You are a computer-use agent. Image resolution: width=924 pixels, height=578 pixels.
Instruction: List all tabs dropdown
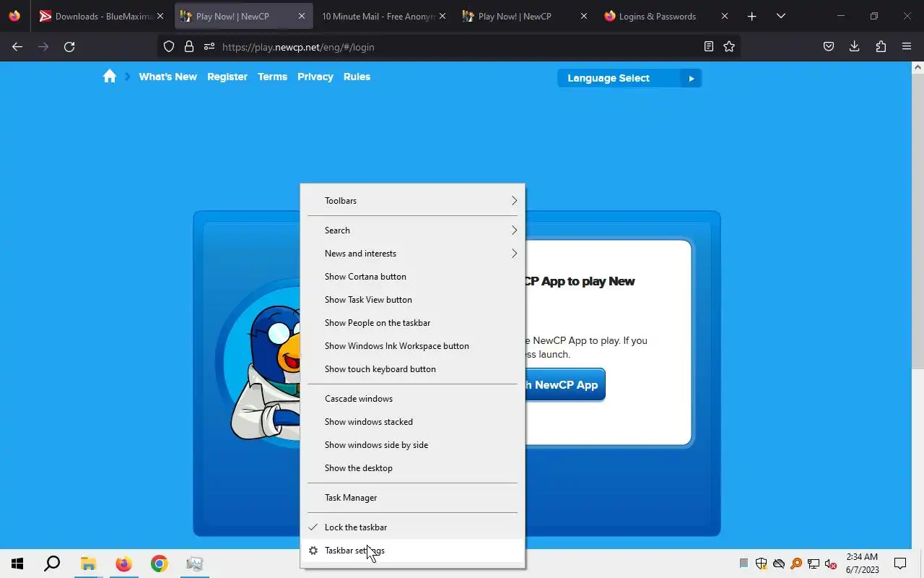[781, 16]
